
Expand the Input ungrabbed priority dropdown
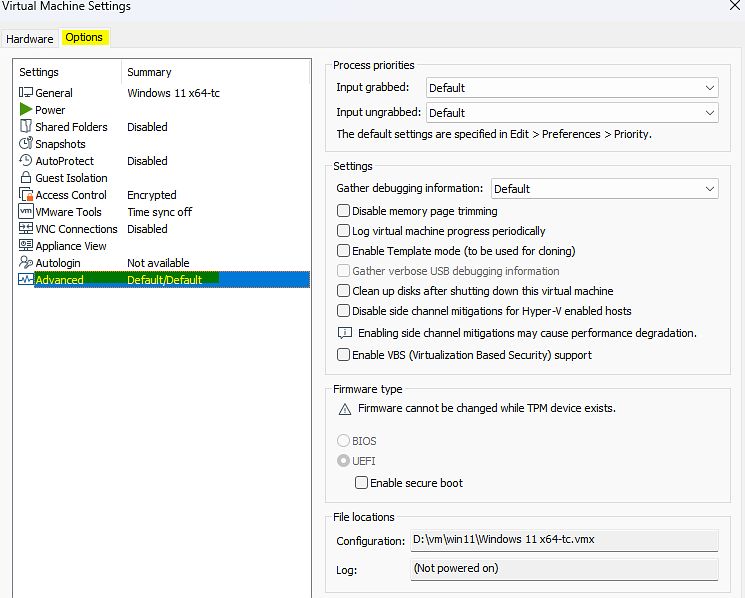[x=571, y=113]
